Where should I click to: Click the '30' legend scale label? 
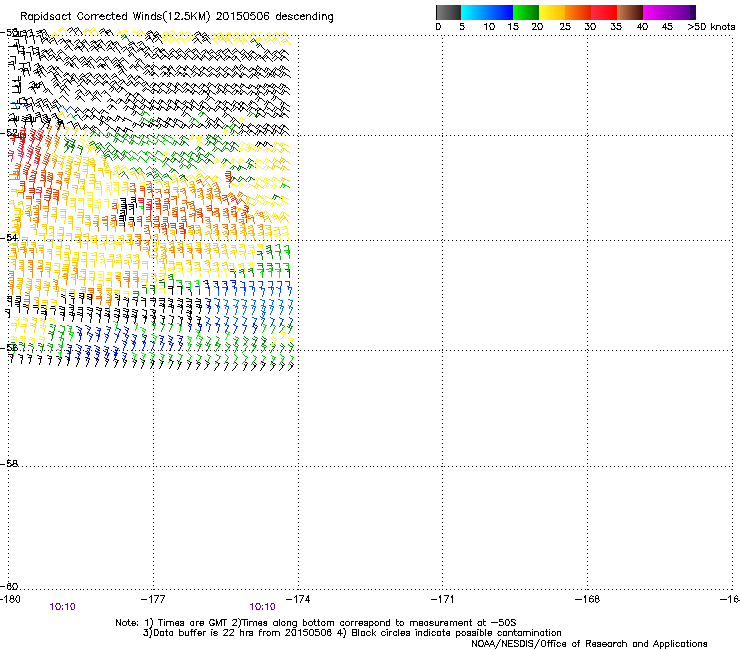[590, 27]
